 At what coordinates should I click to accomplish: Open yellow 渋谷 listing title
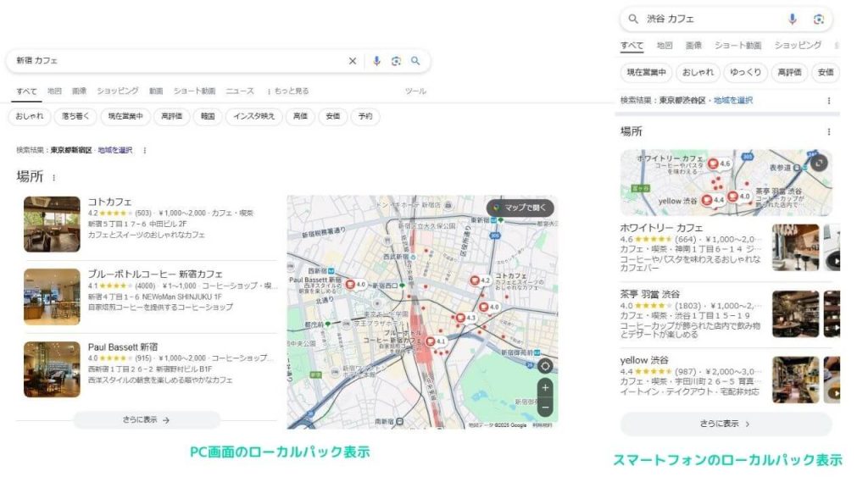(x=644, y=360)
